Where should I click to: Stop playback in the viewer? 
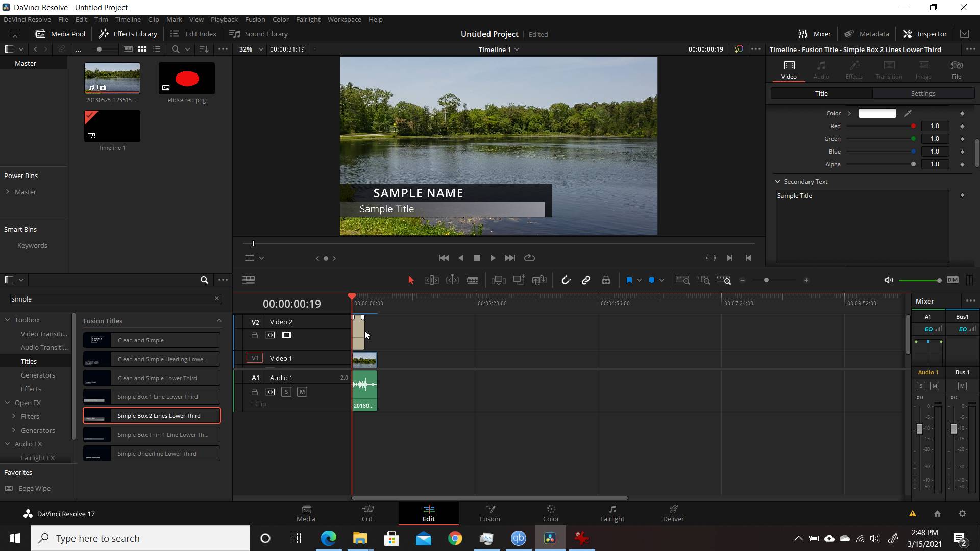[477, 258]
